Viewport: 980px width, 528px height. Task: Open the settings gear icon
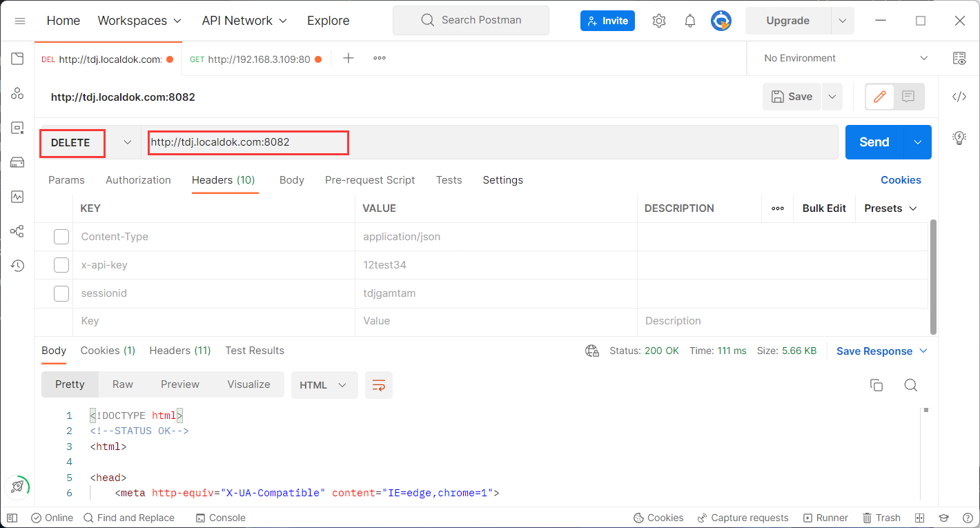[x=659, y=21]
